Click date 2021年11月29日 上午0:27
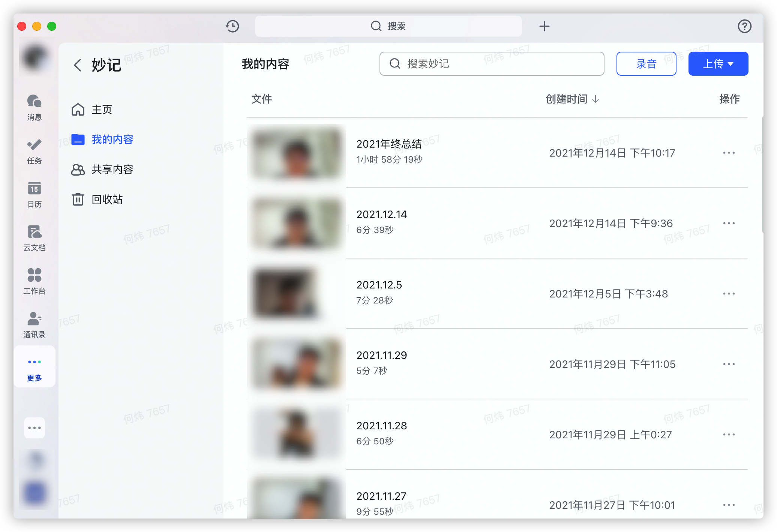 (x=610, y=435)
